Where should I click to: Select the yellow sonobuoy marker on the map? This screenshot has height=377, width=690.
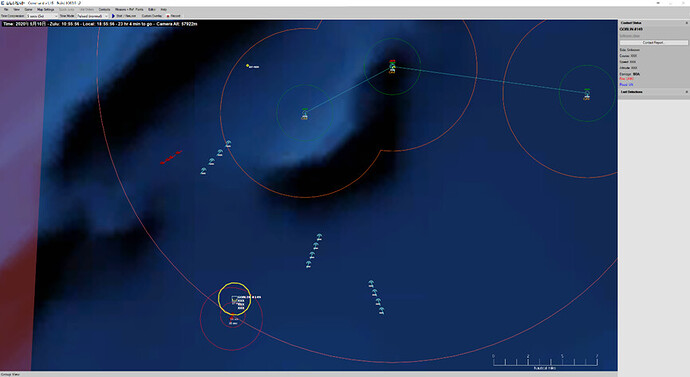click(x=248, y=66)
